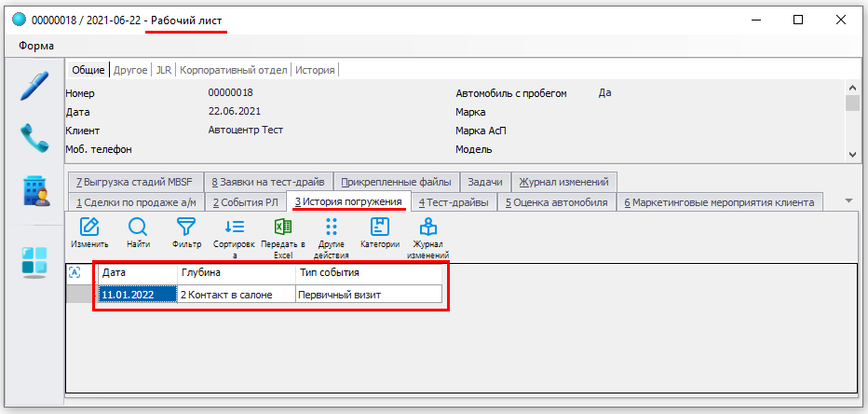Screen dimensions: 868x414
Task: Switch to the JLR tab
Action: [164, 70]
